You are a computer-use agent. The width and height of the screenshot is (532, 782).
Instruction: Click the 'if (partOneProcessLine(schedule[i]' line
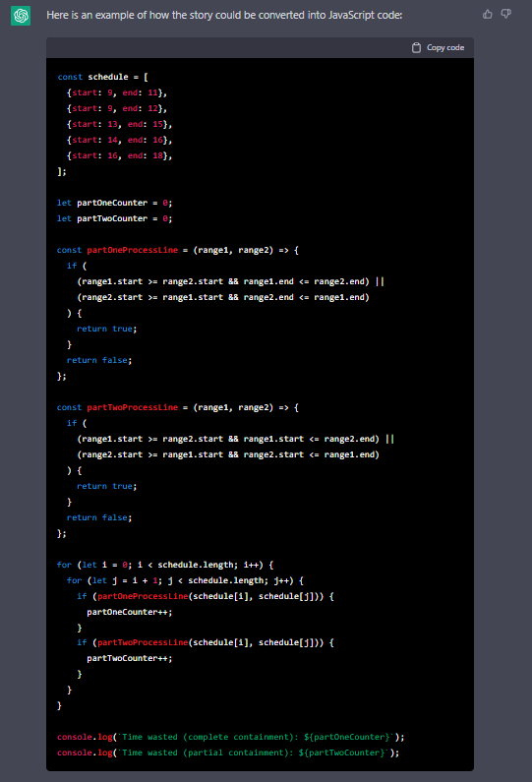pyautogui.click(x=206, y=596)
